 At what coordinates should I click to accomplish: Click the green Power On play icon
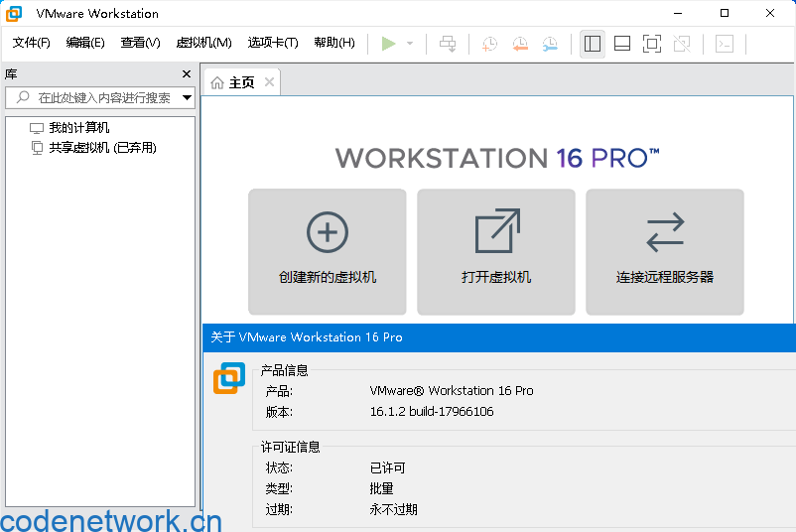(388, 44)
